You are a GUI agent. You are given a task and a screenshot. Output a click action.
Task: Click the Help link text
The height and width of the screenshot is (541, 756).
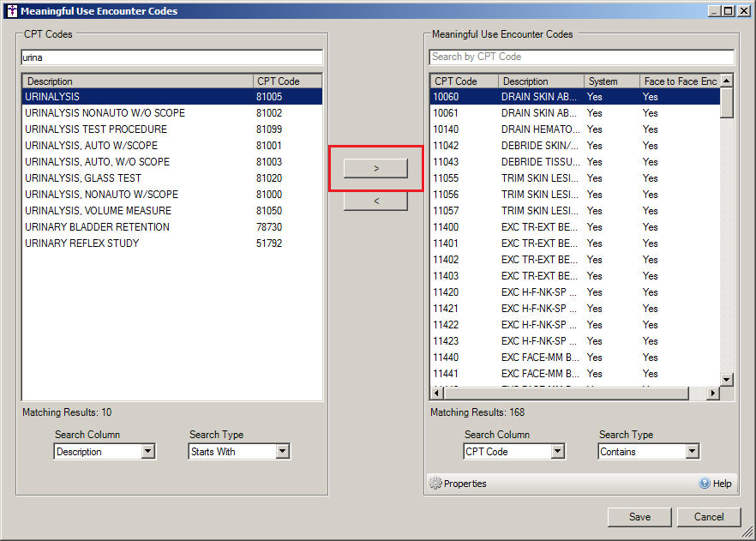click(x=722, y=484)
